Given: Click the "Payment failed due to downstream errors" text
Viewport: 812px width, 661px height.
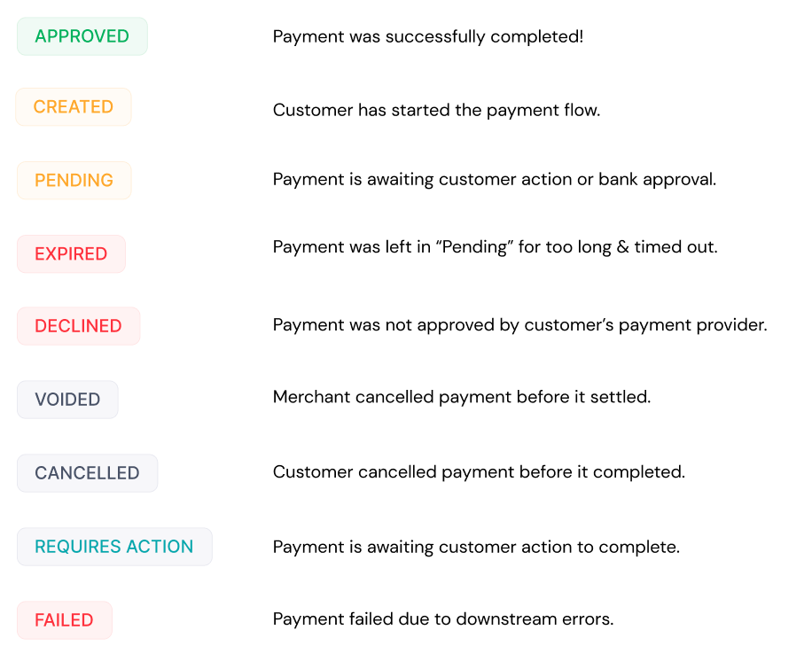Looking at the screenshot, I should 443,619.
